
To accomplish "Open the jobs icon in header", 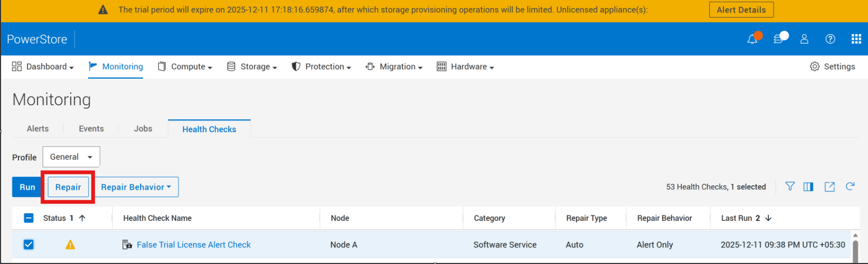I will coord(778,39).
